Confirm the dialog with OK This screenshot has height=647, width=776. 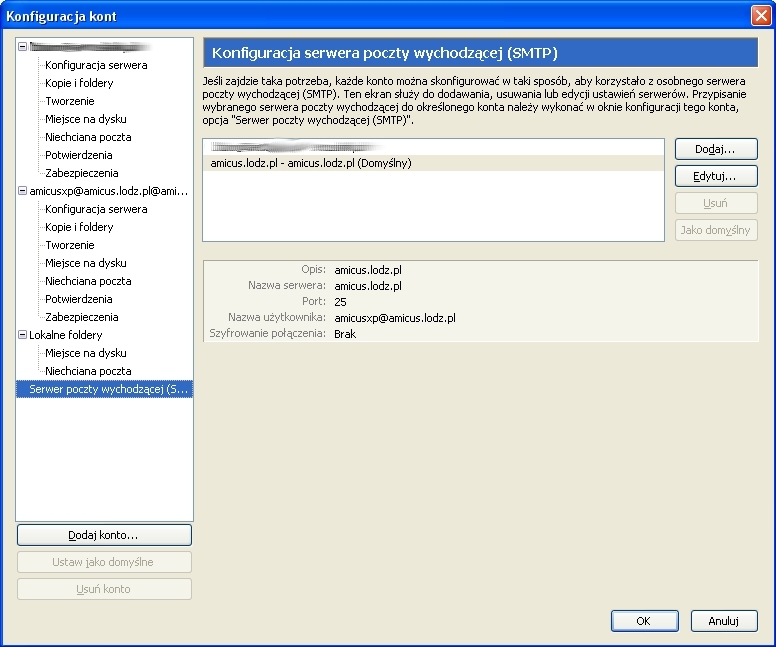(644, 621)
